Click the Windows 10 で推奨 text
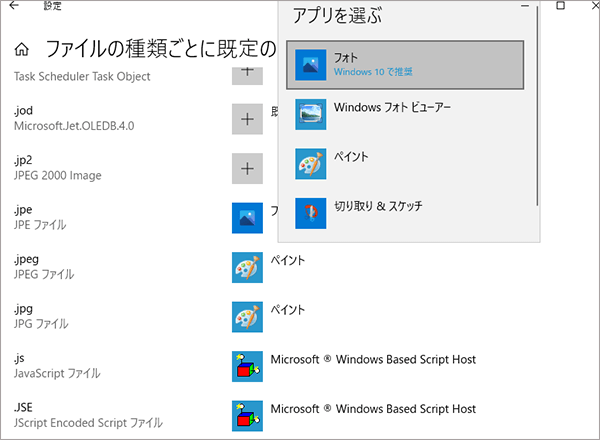Viewport: 600px width, 440px height. [x=373, y=72]
